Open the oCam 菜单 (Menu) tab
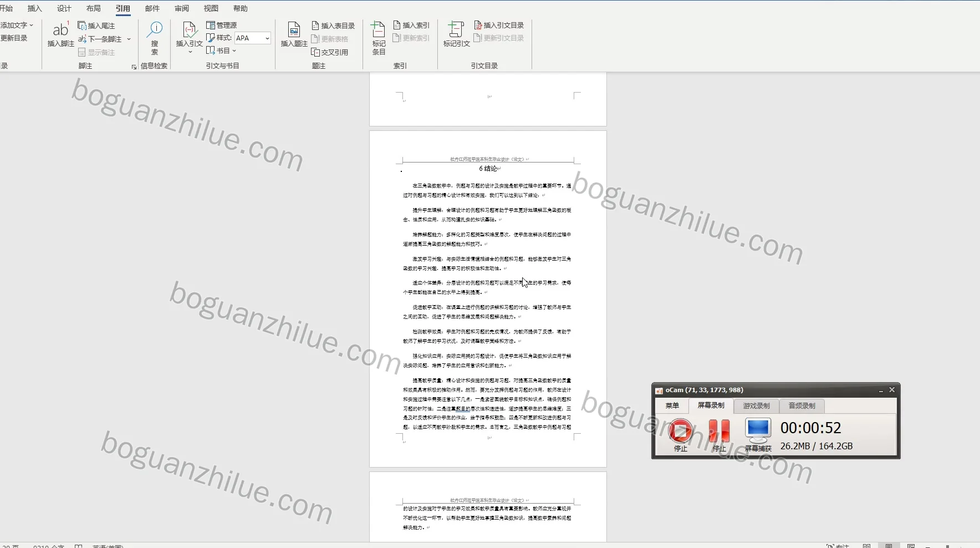This screenshot has height=548, width=980. pos(672,405)
